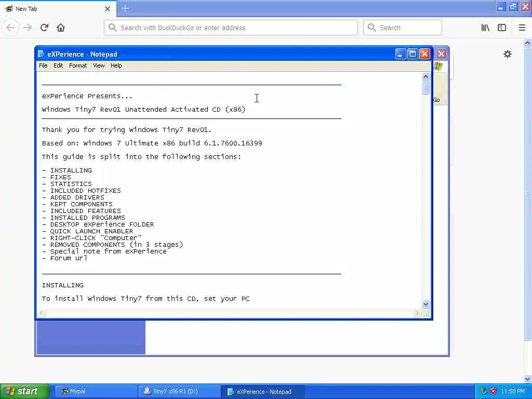Click Notepad horizontal scroll left arrow
Screen dimensions: 532x399
click(42, 313)
